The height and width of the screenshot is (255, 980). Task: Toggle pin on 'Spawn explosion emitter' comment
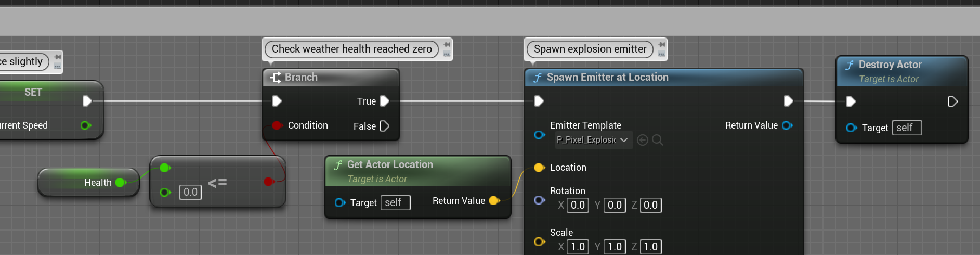[x=661, y=44]
